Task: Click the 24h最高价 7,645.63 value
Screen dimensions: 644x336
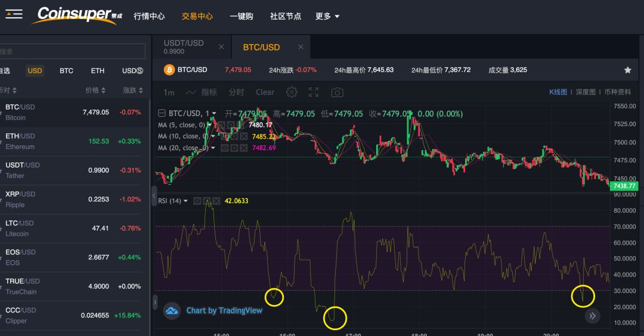Action: (x=380, y=70)
